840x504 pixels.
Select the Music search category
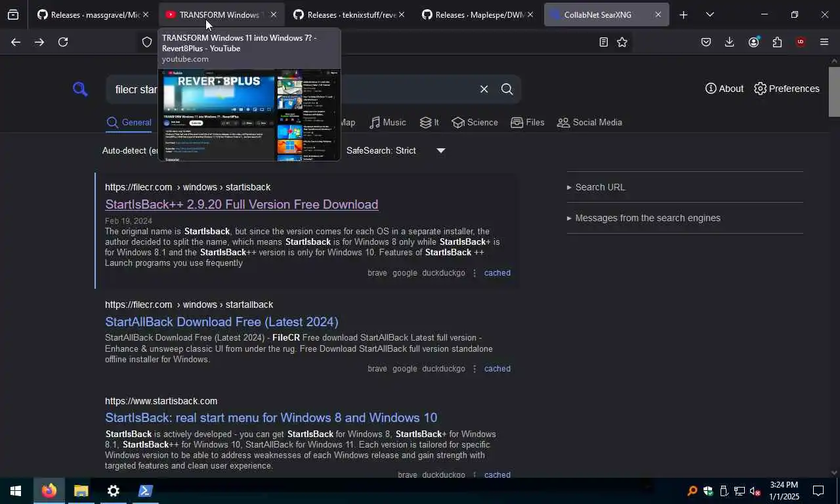(x=387, y=122)
